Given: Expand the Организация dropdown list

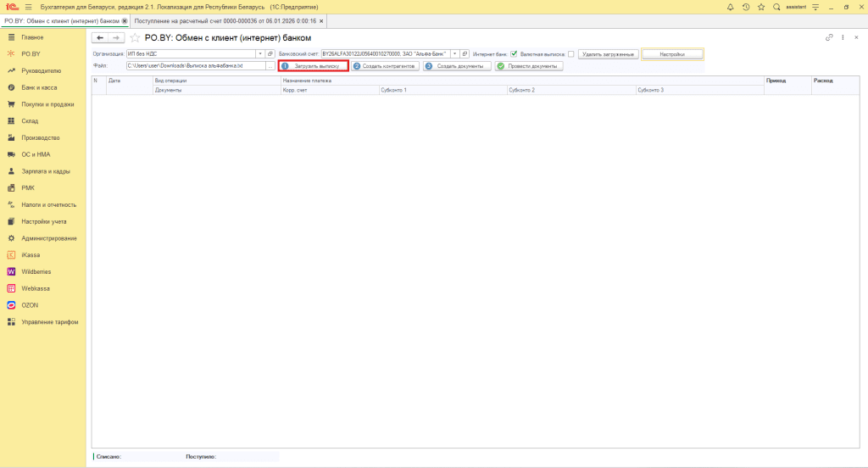Looking at the screenshot, I should pos(259,53).
